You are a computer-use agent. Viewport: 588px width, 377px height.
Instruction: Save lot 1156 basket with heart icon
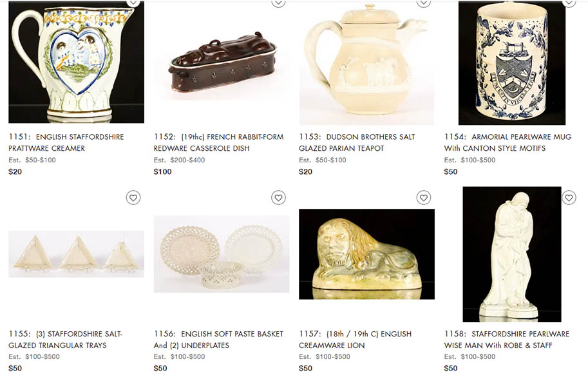[278, 197]
